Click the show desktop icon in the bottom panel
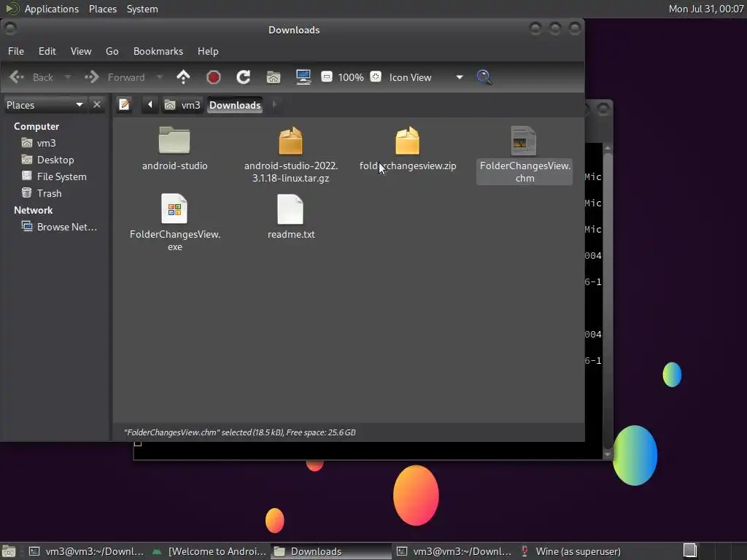 [x=9, y=551]
